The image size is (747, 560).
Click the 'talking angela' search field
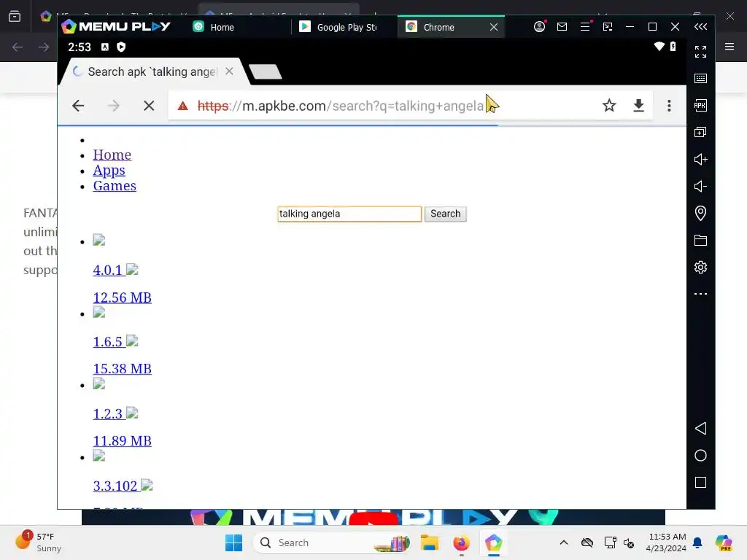pos(349,214)
